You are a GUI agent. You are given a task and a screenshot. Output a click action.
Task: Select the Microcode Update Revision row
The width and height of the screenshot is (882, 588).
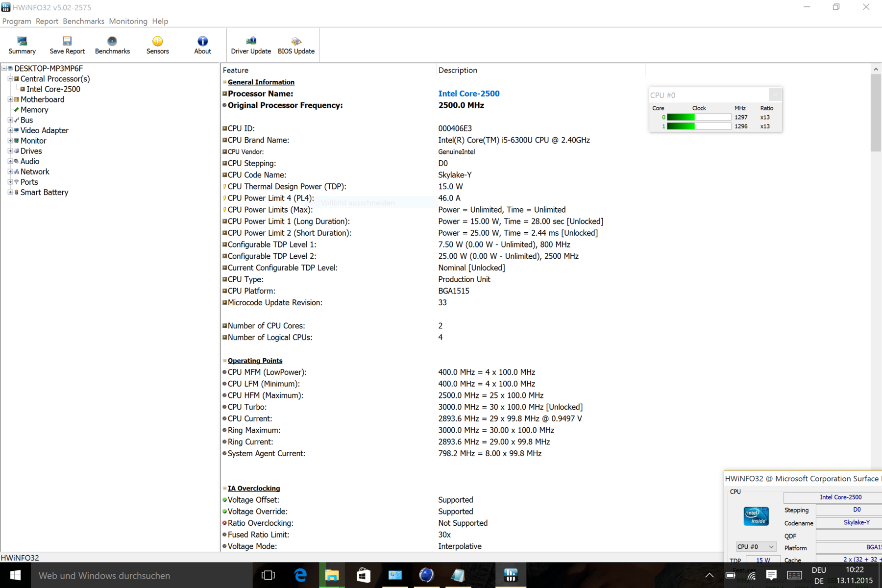(x=433, y=303)
